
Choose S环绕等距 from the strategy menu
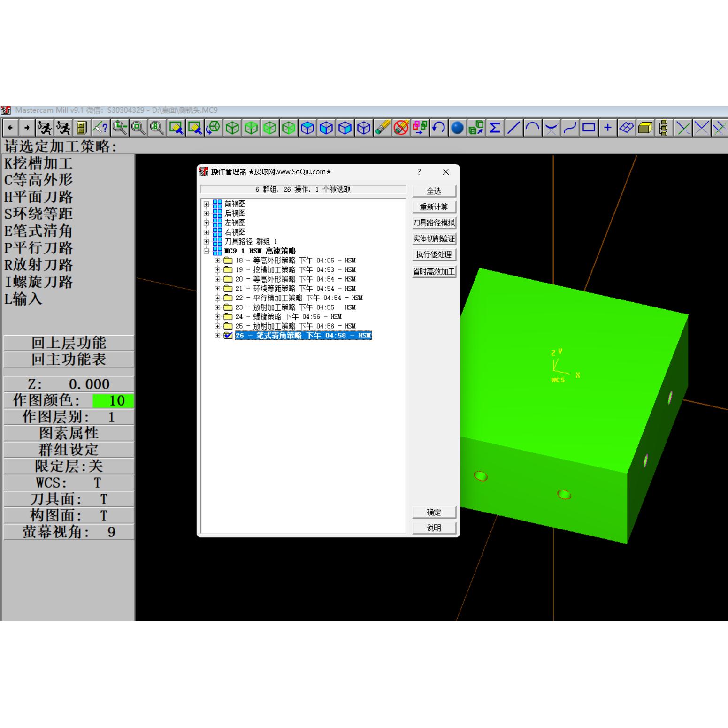(x=38, y=214)
